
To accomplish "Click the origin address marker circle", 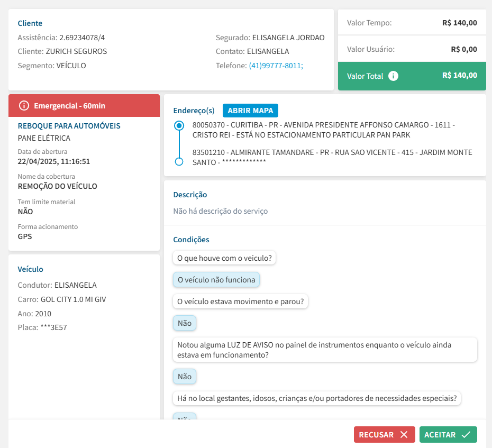I will (179, 126).
